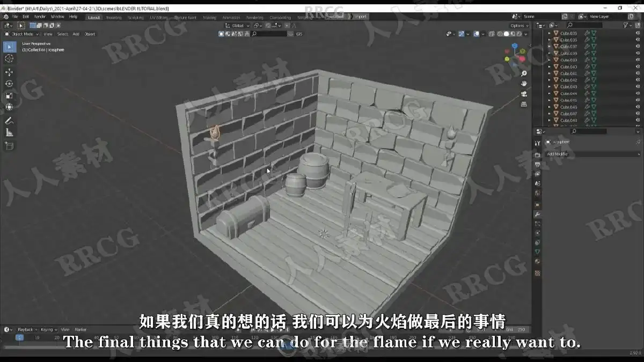The height and width of the screenshot is (362, 644).
Task: Click the viewport pan hand icon
Action: (524, 84)
